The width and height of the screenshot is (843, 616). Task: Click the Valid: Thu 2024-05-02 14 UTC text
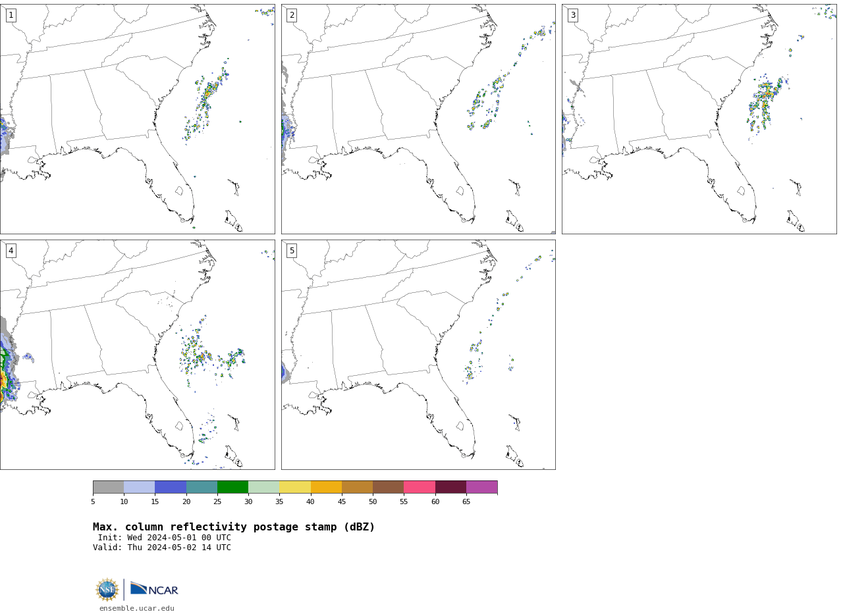click(162, 548)
